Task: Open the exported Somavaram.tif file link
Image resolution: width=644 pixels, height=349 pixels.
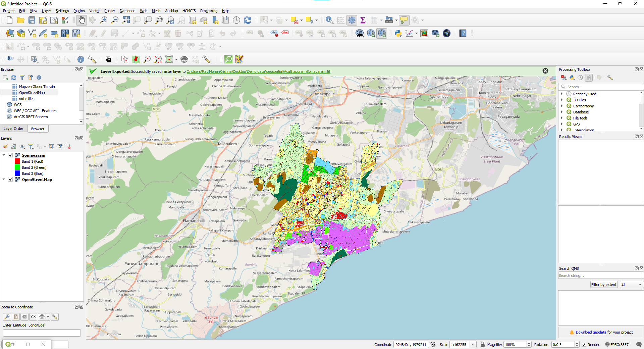Action: click(x=258, y=71)
